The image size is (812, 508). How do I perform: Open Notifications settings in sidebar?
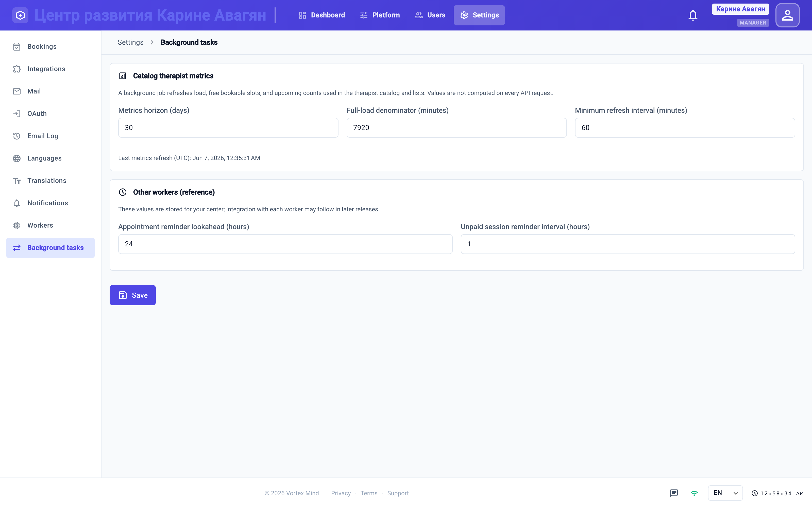tap(50, 203)
